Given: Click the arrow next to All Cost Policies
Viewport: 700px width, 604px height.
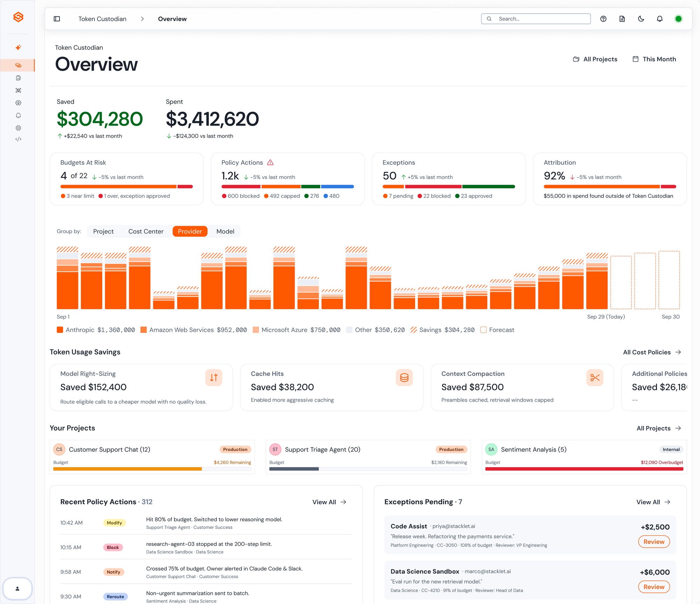Looking at the screenshot, I should click(x=678, y=352).
